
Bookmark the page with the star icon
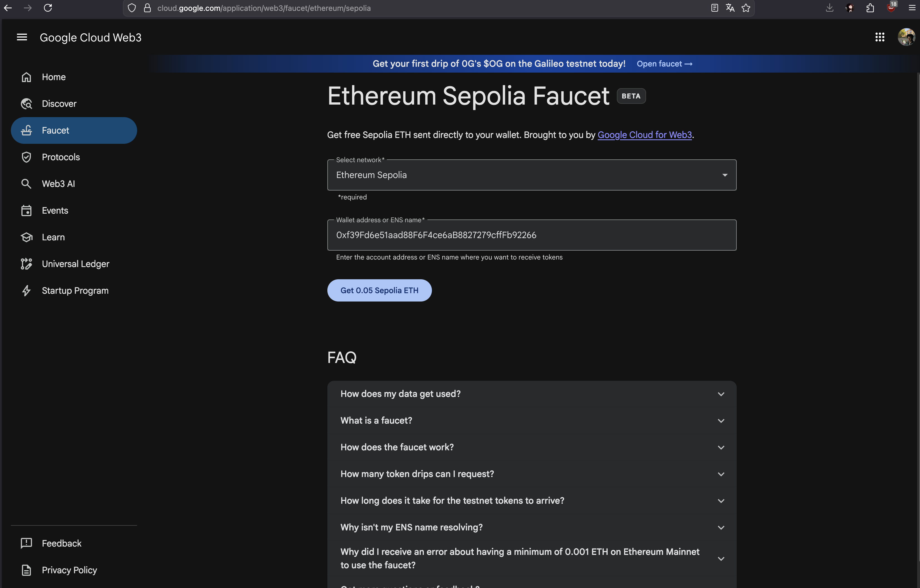pyautogui.click(x=746, y=8)
